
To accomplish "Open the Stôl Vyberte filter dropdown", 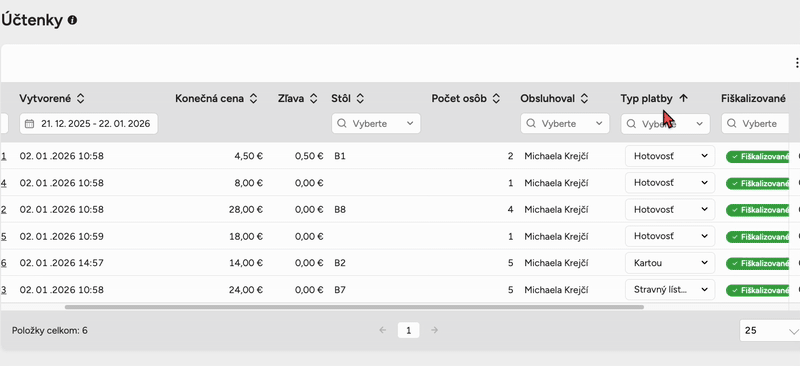I will (376, 124).
